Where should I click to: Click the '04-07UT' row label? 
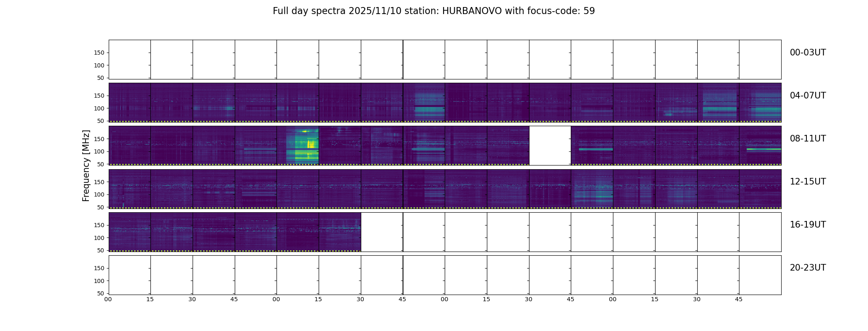[808, 96]
